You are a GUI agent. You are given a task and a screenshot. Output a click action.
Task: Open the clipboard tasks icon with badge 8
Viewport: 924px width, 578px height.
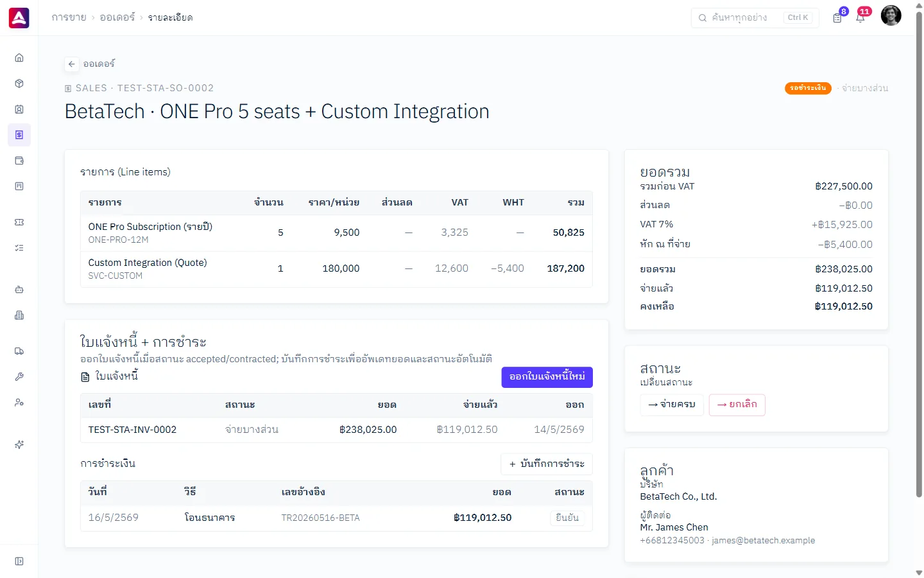coord(837,18)
